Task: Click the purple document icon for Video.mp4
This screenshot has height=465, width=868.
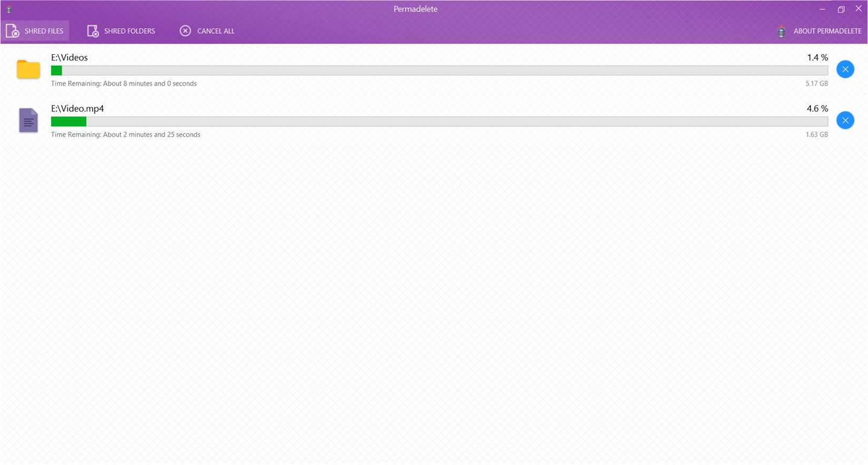Action: 28,120
